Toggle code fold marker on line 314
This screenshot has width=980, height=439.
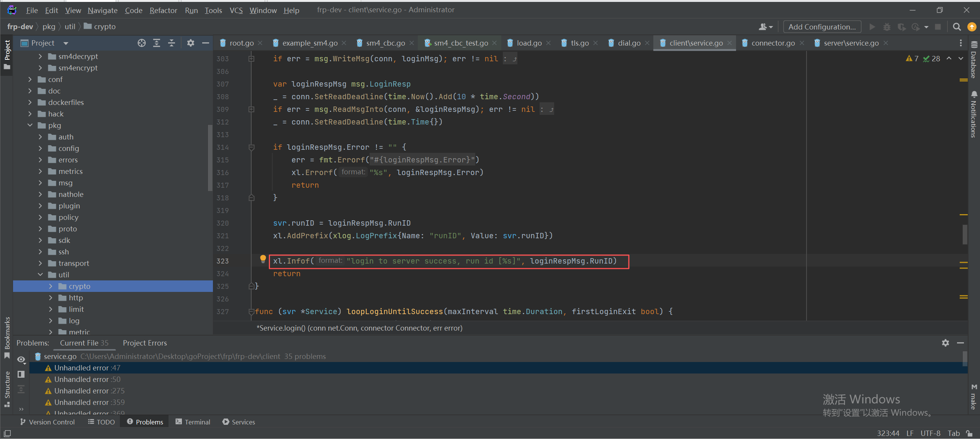coord(252,147)
